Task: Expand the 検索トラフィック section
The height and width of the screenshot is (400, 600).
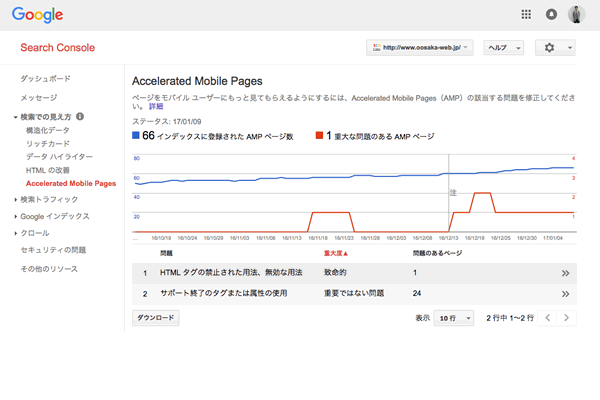Action: 15,199
